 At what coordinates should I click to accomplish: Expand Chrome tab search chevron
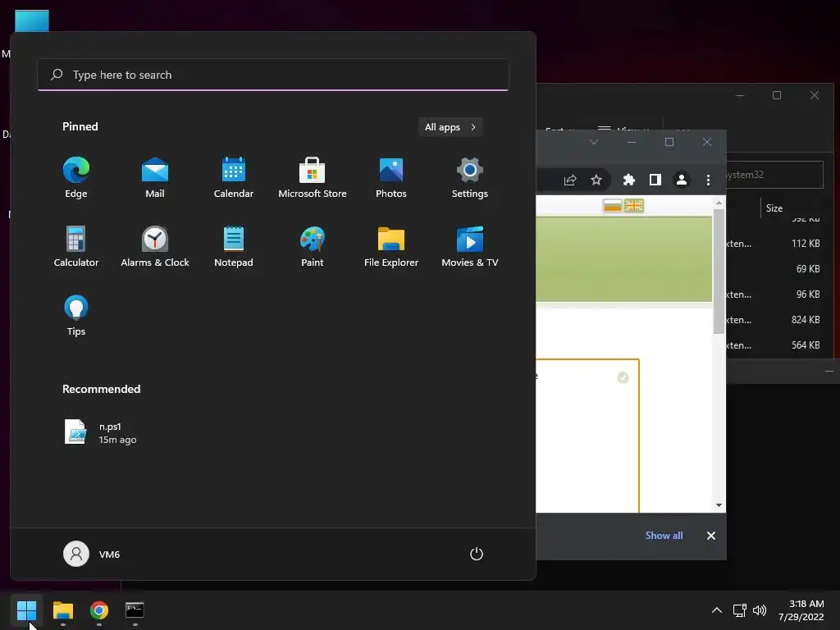(594, 142)
